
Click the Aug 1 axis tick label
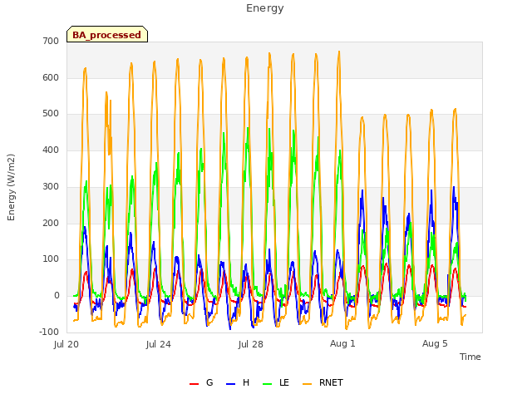tap(342, 343)
